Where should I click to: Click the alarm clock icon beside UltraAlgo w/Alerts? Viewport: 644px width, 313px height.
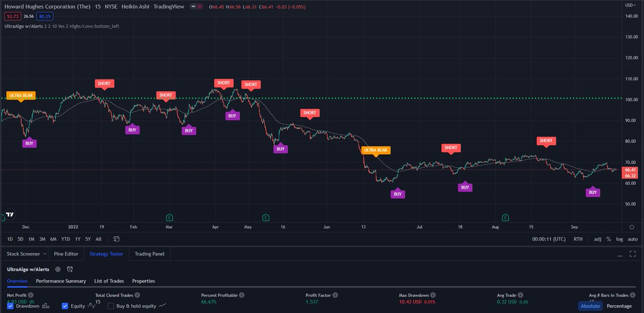[70, 269]
